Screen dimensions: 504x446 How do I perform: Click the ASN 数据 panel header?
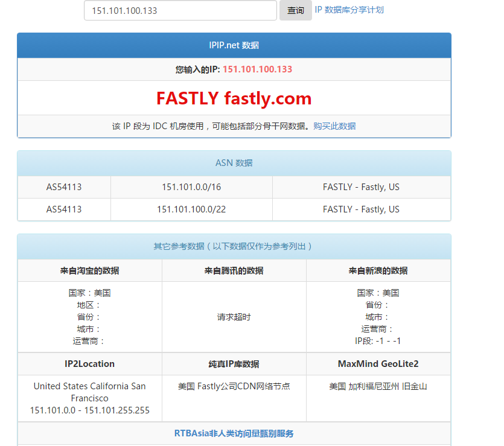click(x=234, y=163)
